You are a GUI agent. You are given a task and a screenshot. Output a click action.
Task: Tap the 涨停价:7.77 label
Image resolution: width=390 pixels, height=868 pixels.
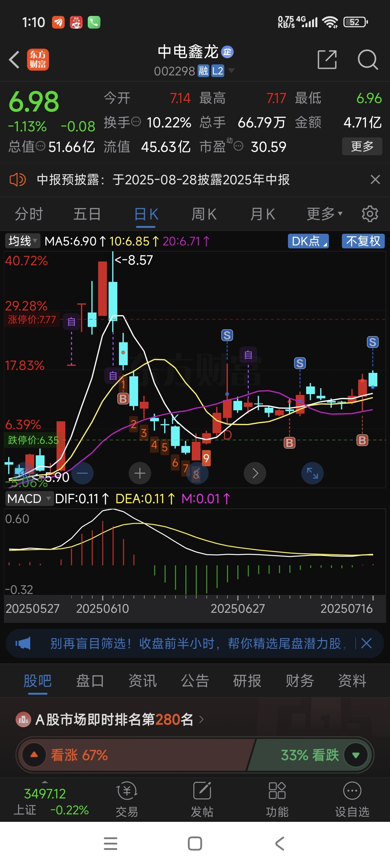(32, 319)
